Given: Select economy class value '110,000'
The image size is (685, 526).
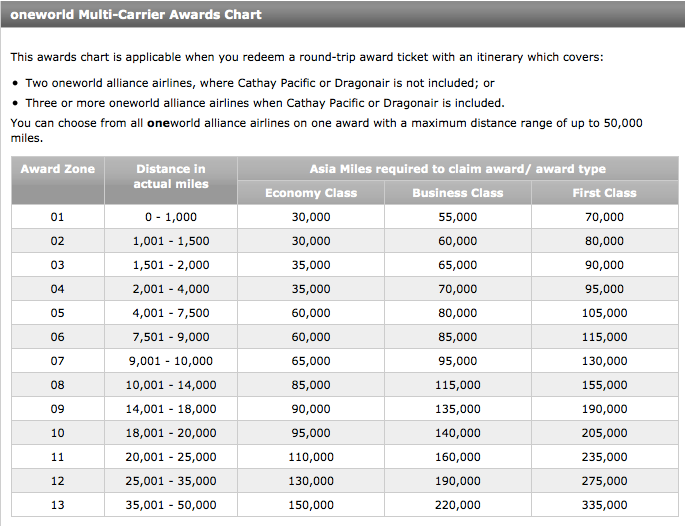Looking at the screenshot, I should pyautogui.click(x=311, y=457).
